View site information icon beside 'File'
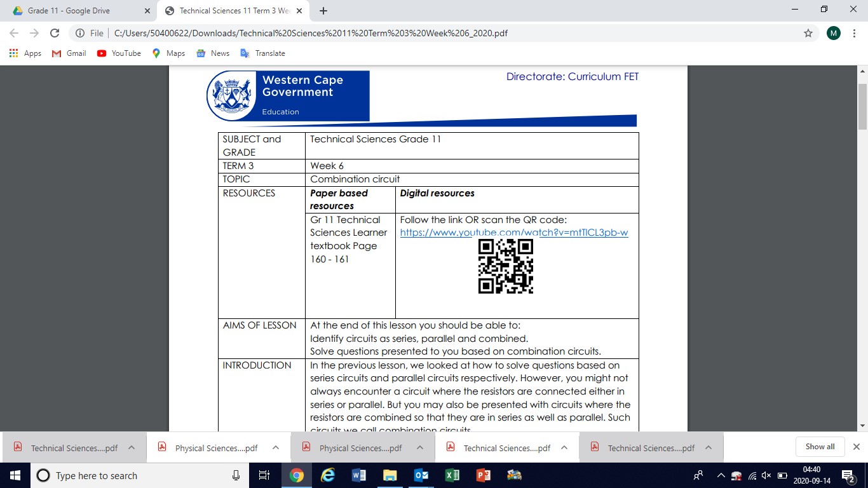This screenshot has height=488, width=868. (79, 33)
